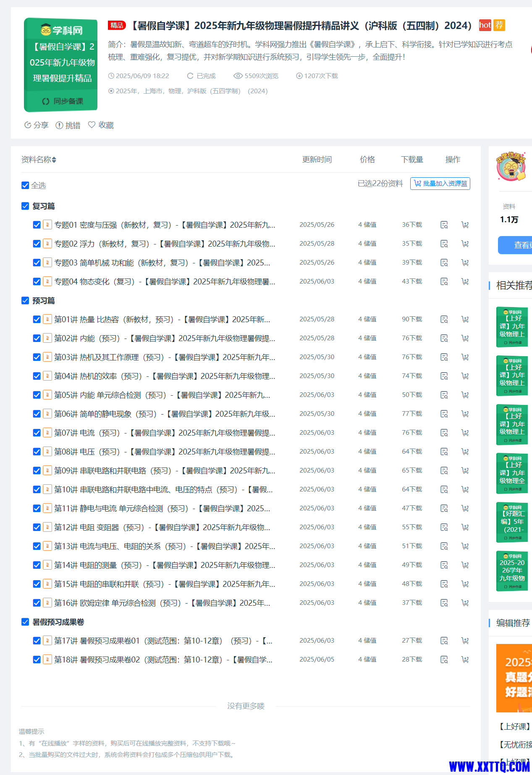Screen dimensions: 532x775
Task: Add 第02讲 内能 to resource basket
Action: 465,338
